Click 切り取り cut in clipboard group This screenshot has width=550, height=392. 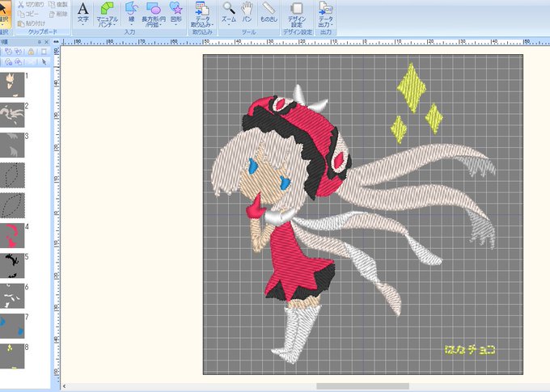click(31, 5)
